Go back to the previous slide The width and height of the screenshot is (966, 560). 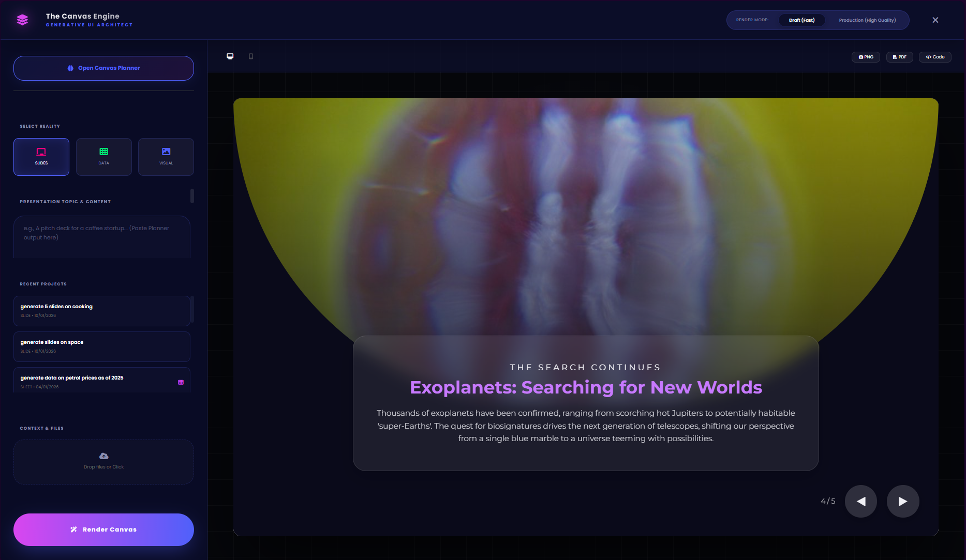(x=861, y=501)
